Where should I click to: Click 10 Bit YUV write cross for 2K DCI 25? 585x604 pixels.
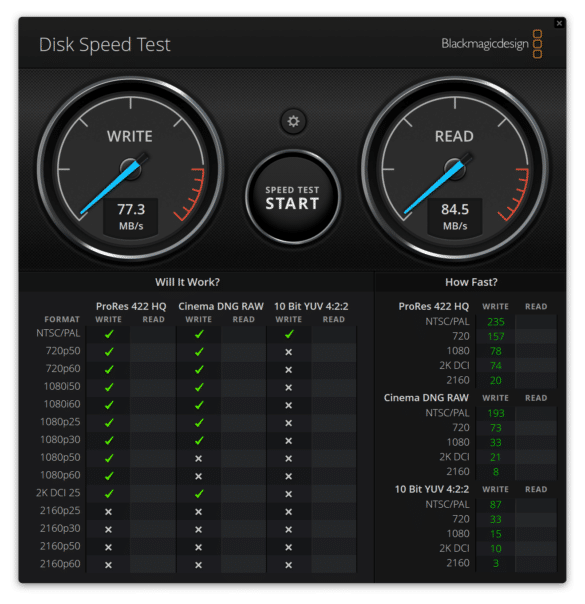pos(288,494)
